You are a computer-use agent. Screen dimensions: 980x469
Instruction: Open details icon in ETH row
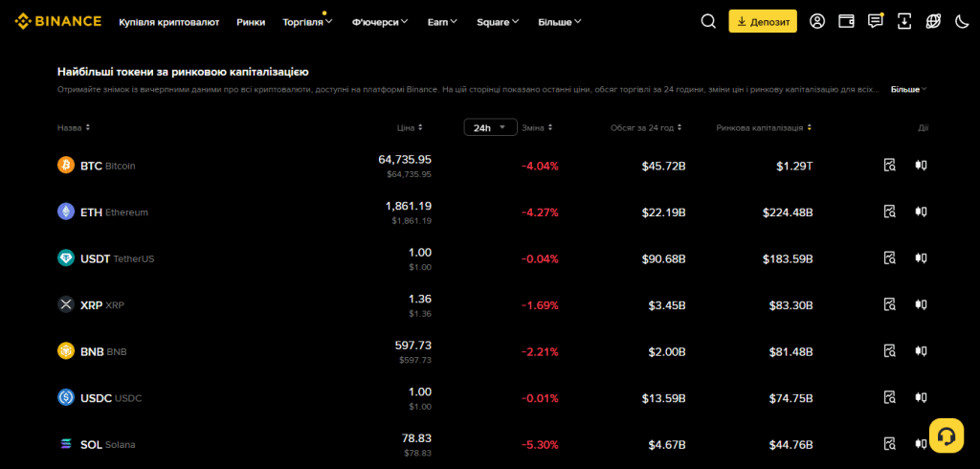pyautogui.click(x=890, y=212)
